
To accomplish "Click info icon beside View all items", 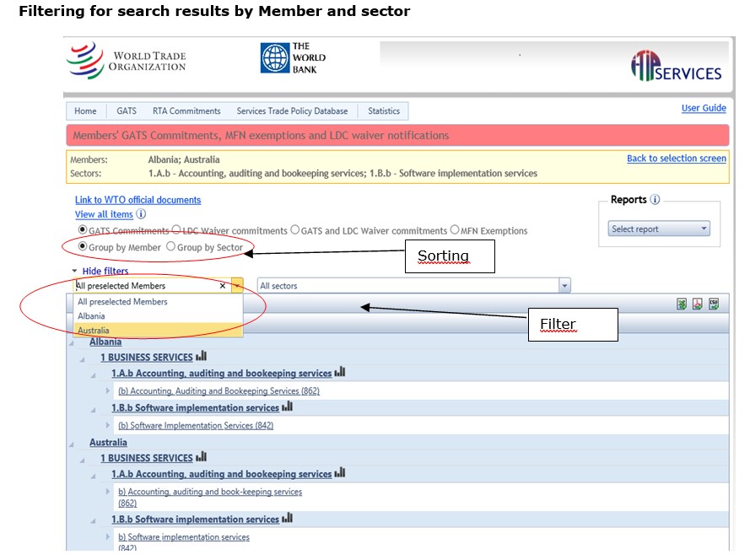I will click(141, 213).
